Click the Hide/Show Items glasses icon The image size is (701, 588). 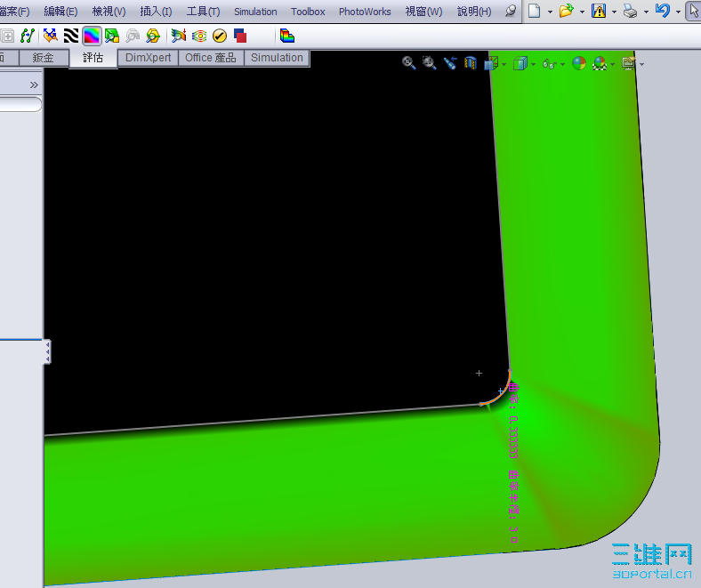(x=550, y=64)
